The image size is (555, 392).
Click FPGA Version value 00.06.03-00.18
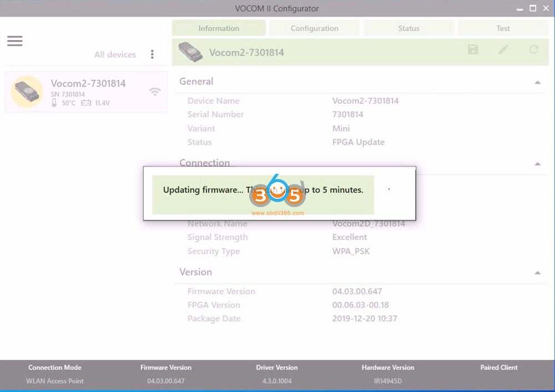[x=360, y=305]
